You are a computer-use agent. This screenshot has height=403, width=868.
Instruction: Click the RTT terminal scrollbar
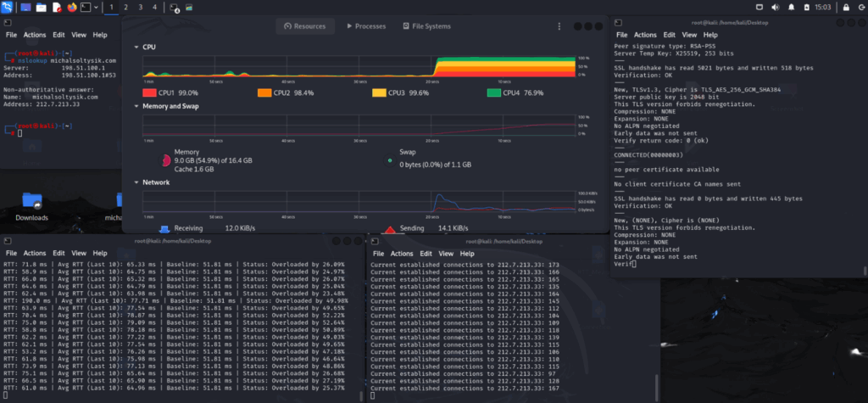(362, 396)
